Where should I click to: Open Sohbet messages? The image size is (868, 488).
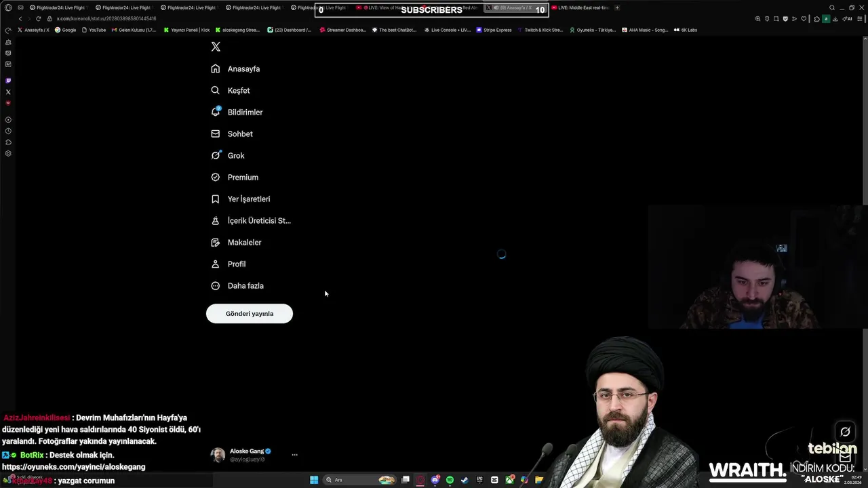232,134
